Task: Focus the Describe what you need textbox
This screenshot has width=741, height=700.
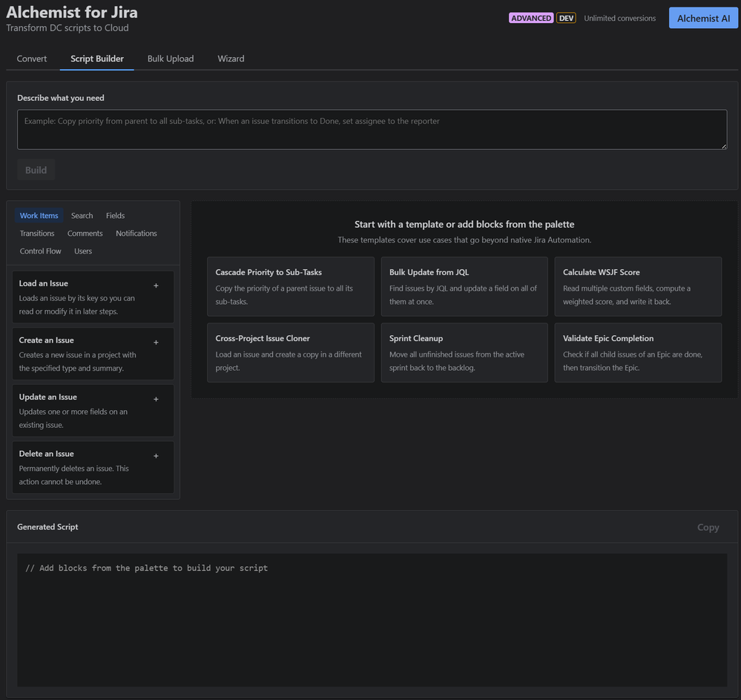Action: [372, 130]
